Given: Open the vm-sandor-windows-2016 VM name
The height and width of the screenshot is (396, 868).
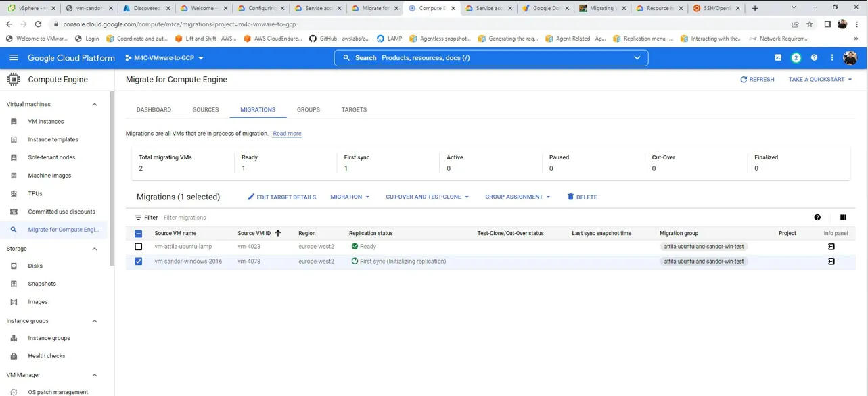Looking at the screenshot, I should pyautogui.click(x=188, y=262).
